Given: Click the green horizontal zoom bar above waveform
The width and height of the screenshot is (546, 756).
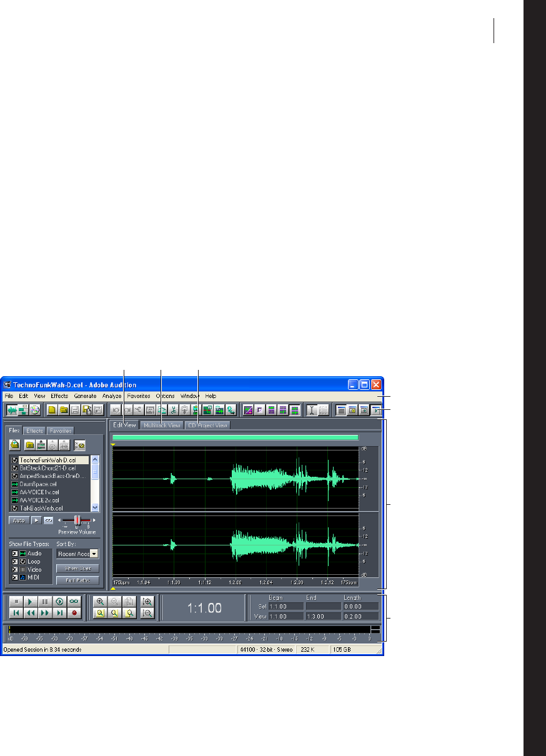Looking at the screenshot, I should click(236, 438).
